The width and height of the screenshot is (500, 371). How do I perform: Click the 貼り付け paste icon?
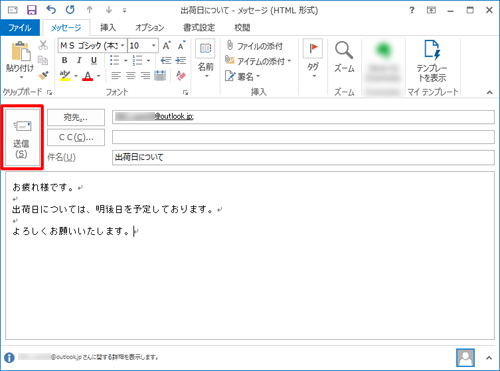pos(21,52)
